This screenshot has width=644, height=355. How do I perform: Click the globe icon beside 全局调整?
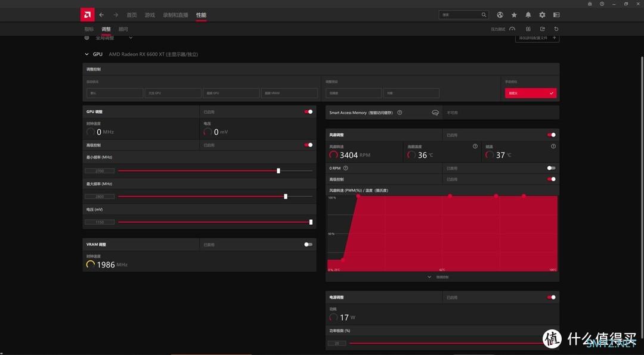pyautogui.click(x=86, y=38)
